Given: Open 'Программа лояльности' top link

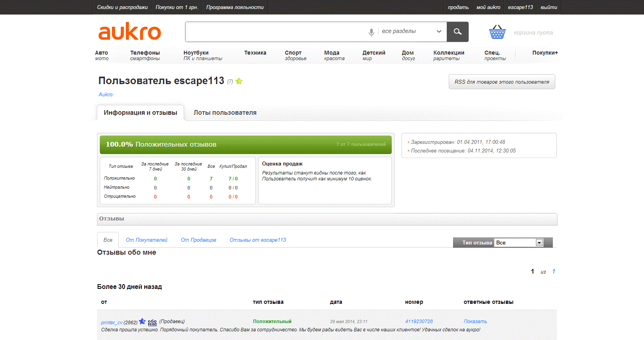Looking at the screenshot, I should 235,7.
